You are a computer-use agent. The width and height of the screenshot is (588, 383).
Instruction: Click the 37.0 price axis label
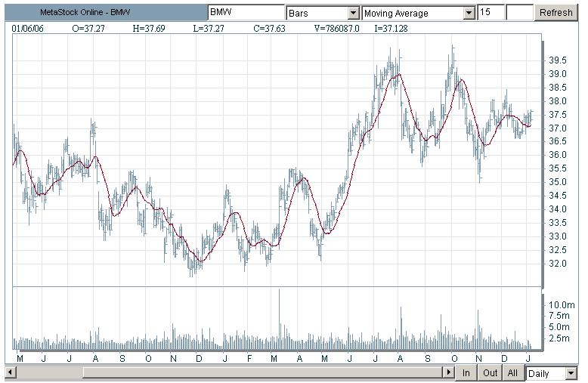[x=558, y=128]
